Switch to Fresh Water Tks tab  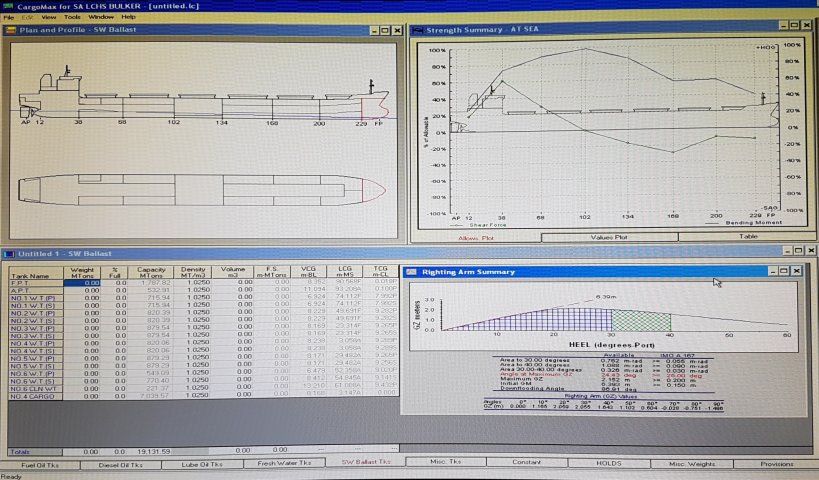pos(284,463)
